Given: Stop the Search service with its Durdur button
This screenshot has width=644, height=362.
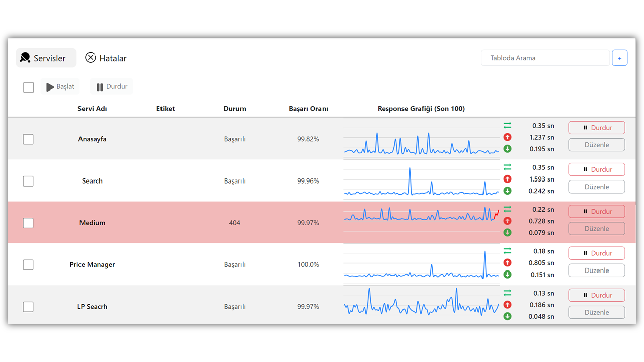Looking at the screenshot, I should click(597, 169).
